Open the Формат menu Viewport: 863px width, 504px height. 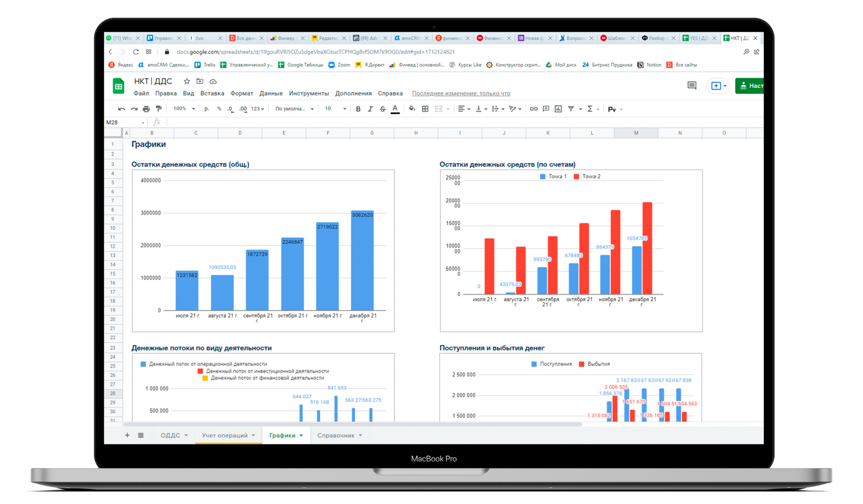tap(241, 93)
